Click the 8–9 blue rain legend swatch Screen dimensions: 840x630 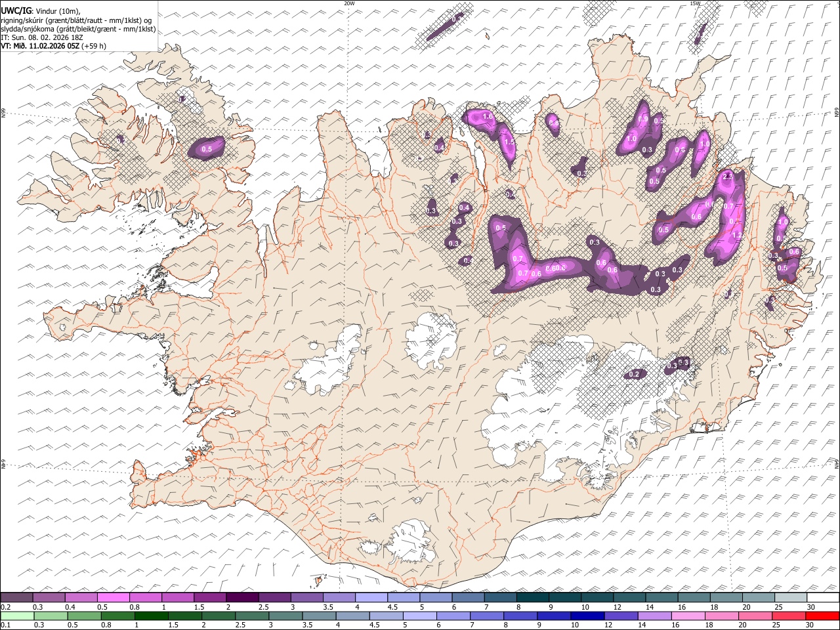click(520, 616)
